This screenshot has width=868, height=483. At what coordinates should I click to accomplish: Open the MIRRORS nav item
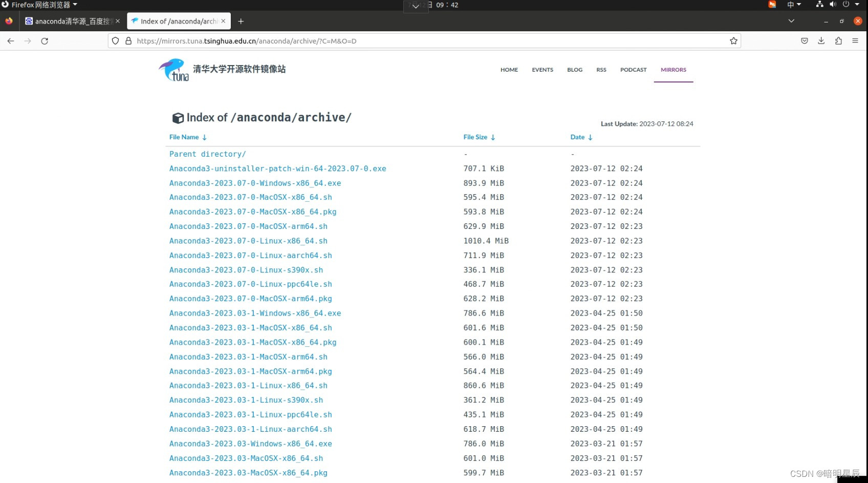tap(674, 70)
